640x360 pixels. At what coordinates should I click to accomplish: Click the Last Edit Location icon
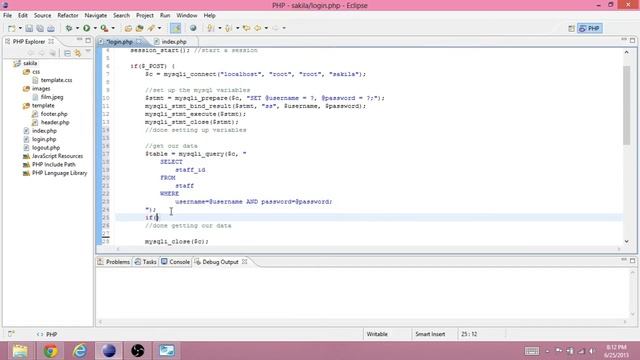246,28
